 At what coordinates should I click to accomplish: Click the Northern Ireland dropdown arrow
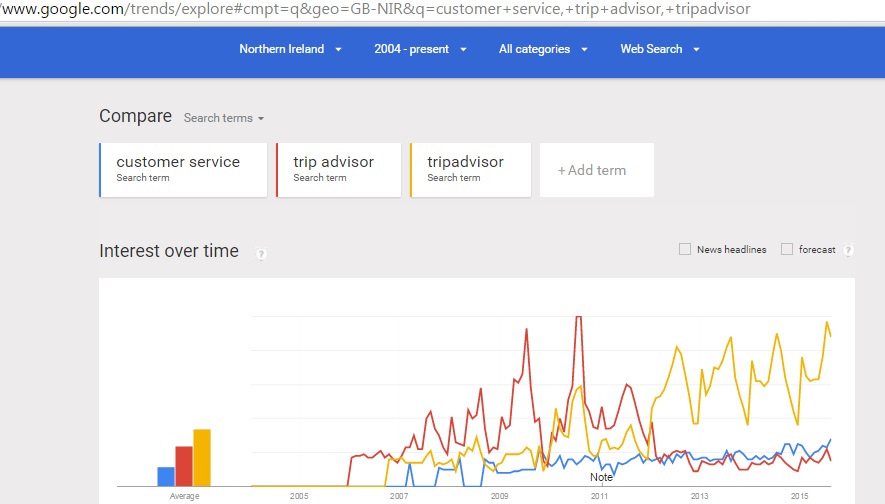pyautogui.click(x=339, y=50)
